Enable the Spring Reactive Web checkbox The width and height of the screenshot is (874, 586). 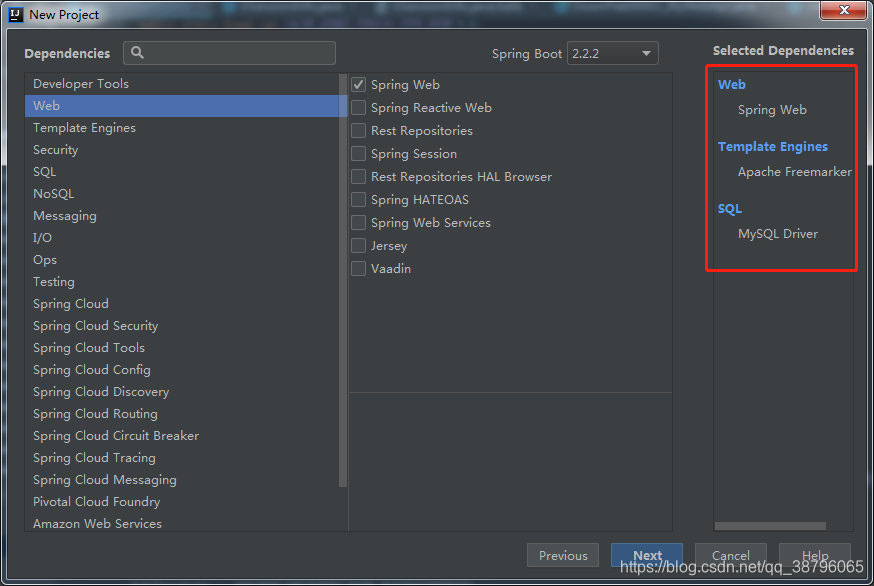[x=358, y=108]
